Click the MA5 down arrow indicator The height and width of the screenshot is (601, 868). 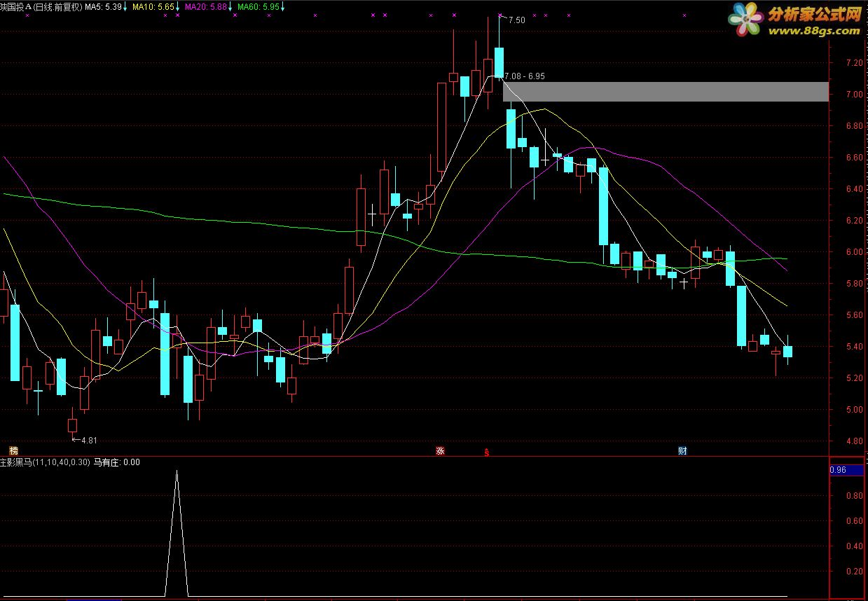click(x=125, y=6)
